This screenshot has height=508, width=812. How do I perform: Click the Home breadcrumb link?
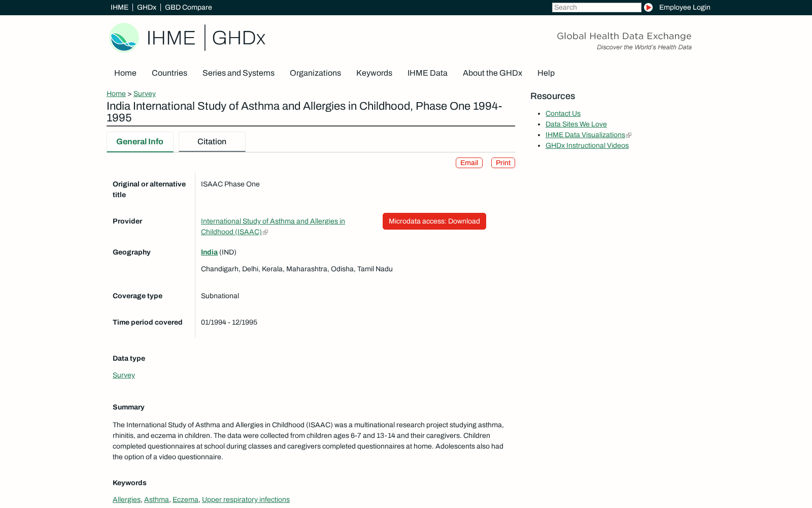pyautogui.click(x=116, y=93)
